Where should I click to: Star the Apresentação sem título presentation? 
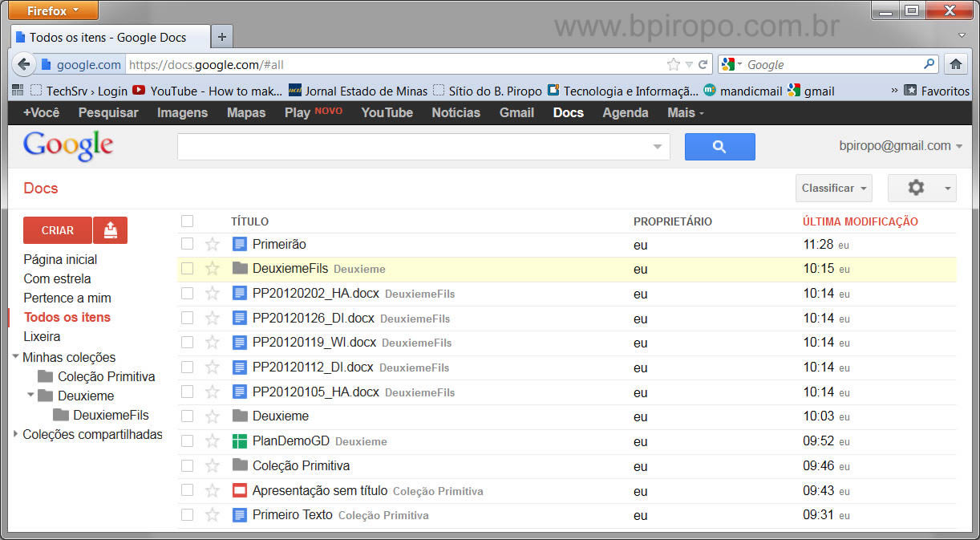coord(212,490)
